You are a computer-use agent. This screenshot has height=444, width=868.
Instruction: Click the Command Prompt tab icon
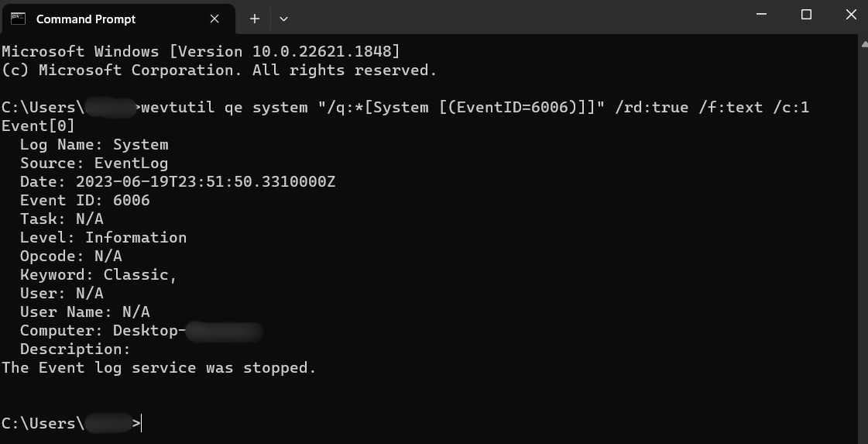[19, 19]
